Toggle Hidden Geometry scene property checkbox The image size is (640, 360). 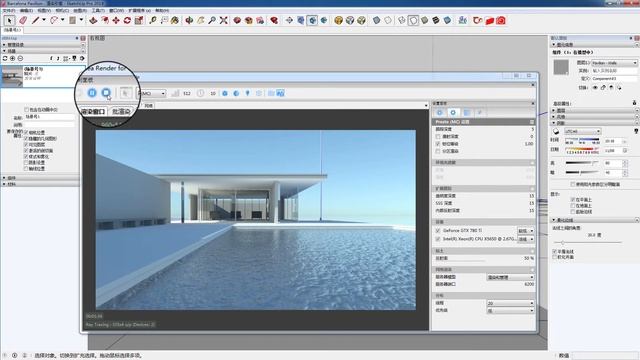[x=27, y=138]
